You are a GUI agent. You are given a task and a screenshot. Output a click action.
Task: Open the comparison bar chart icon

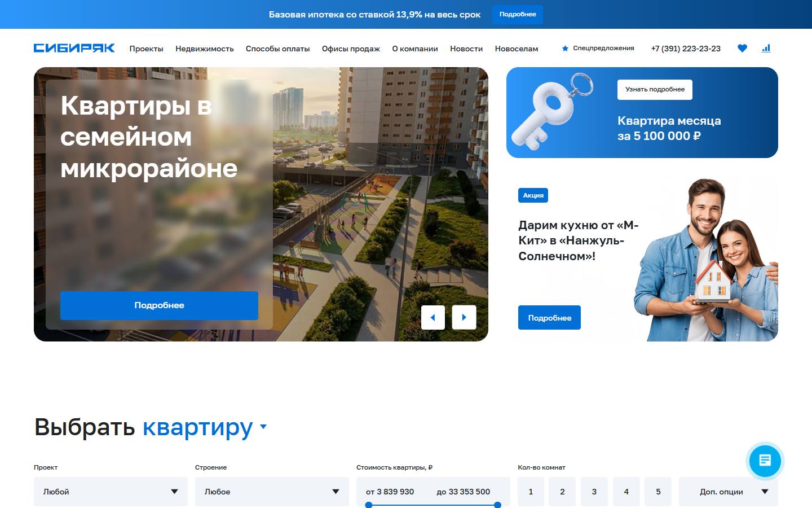coord(766,49)
